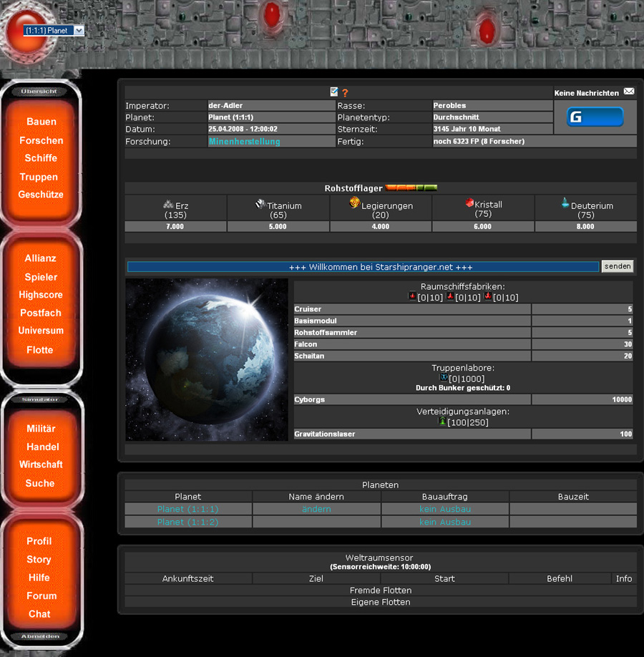This screenshot has width=644, height=657.
Task: Click the blue Truppenlabore icon
Action: [x=444, y=377]
